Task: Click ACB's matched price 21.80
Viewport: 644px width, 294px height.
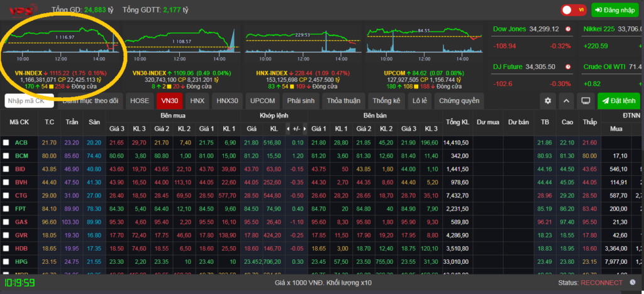Action: 252,143
